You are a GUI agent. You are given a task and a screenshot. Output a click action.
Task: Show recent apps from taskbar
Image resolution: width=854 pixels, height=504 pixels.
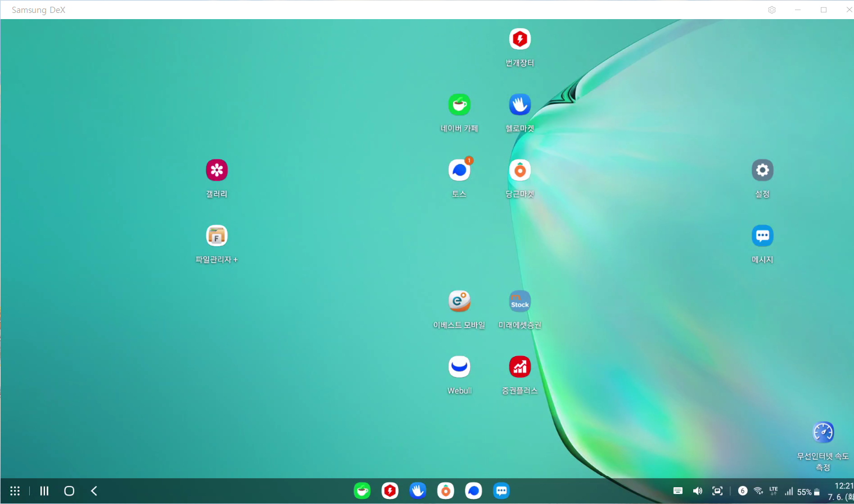coord(44,491)
